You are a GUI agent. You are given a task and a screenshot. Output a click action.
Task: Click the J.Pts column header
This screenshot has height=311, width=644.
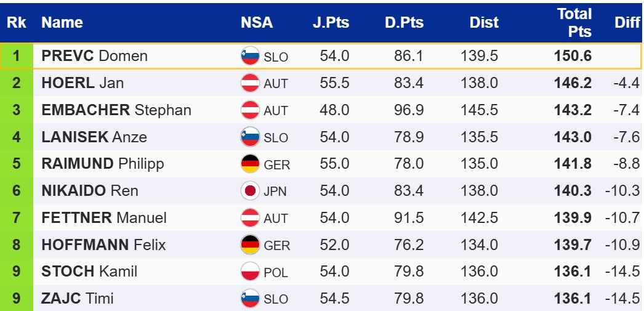331,23
